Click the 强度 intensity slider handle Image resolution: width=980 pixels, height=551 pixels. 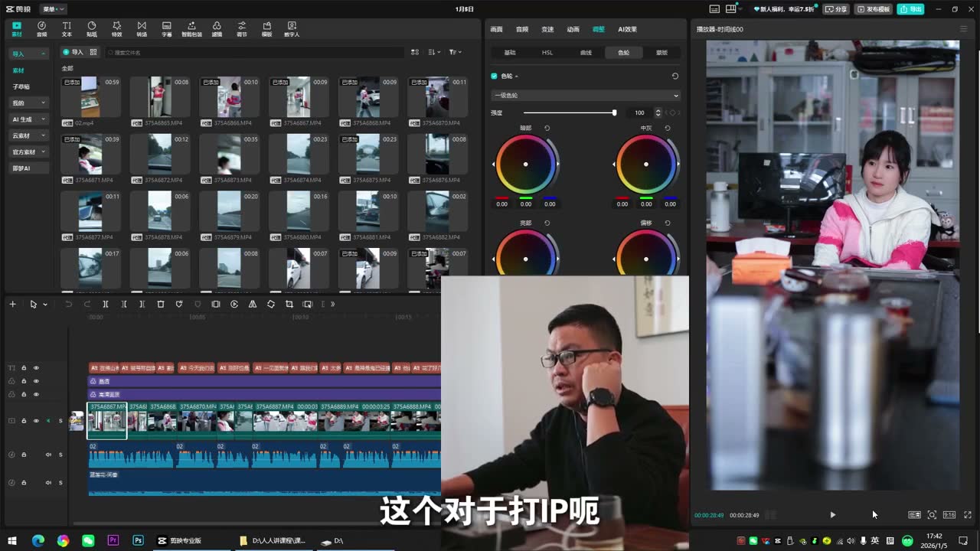pyautogui.click(x=614, y=112)
